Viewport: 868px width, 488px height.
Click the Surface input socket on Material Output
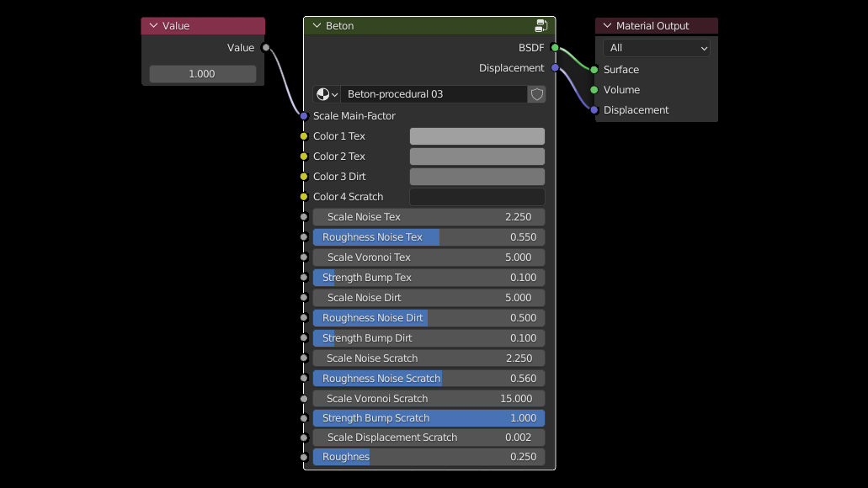coord(594,70)
